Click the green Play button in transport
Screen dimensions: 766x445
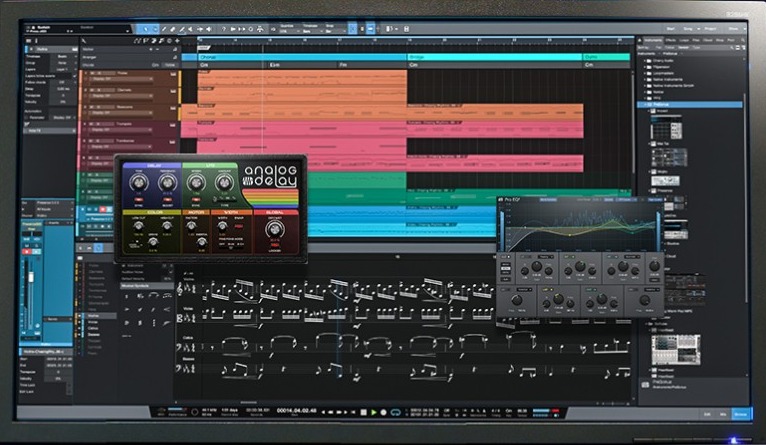374,412
